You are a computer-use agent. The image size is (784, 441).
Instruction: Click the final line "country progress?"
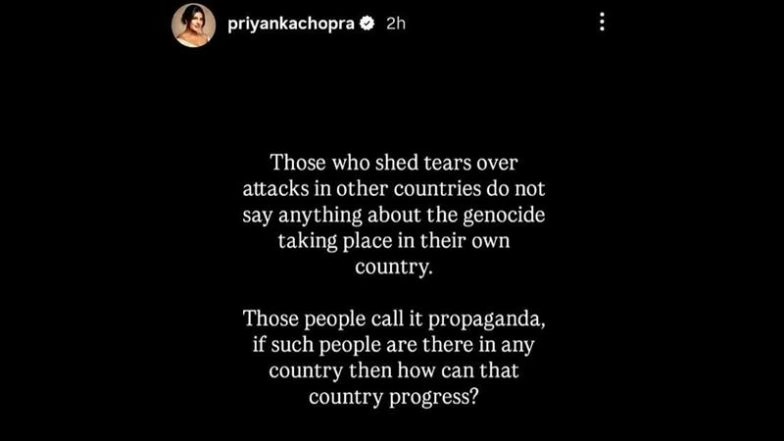[394, 397]
